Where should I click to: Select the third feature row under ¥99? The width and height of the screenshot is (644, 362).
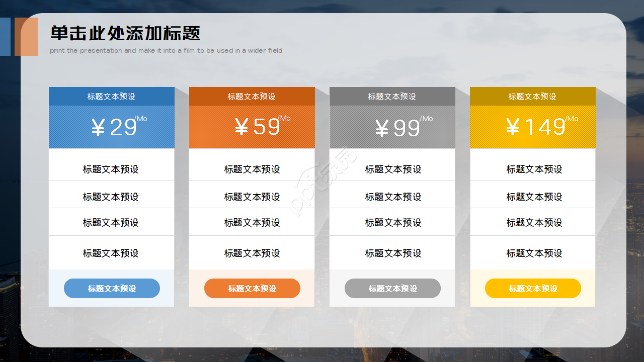pyautogui.click(x=392, y=222)
